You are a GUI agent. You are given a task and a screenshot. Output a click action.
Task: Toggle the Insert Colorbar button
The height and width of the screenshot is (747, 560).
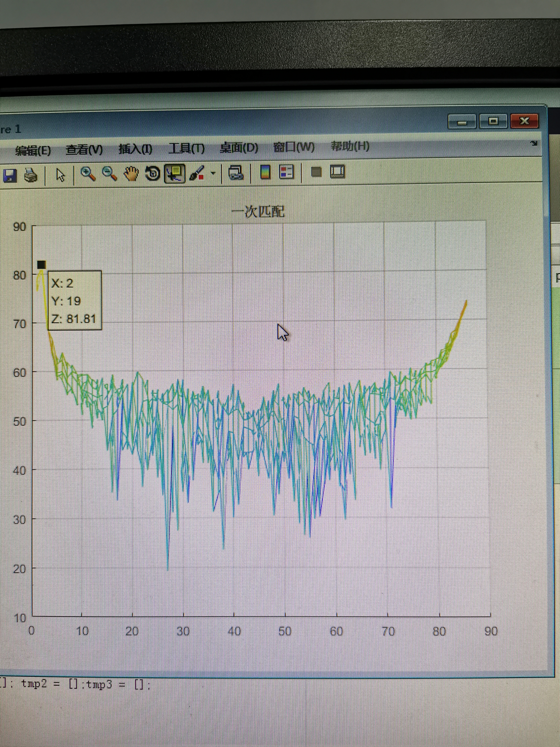[265, 172]
